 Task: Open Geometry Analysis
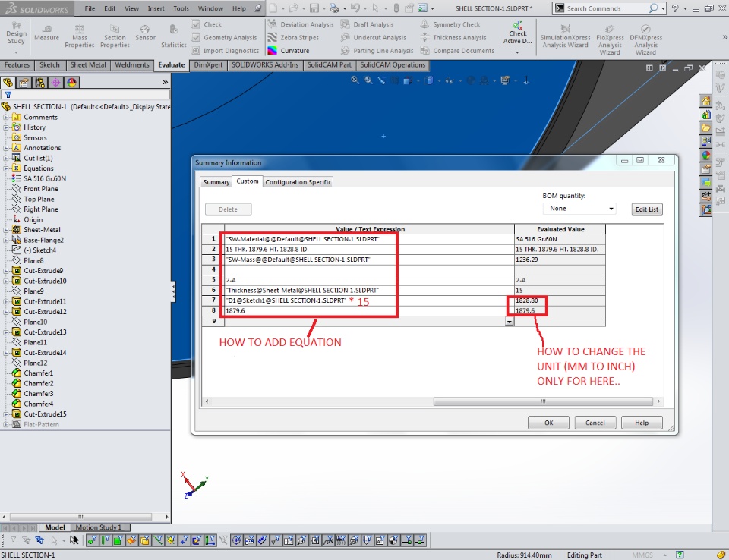(225, 38)
